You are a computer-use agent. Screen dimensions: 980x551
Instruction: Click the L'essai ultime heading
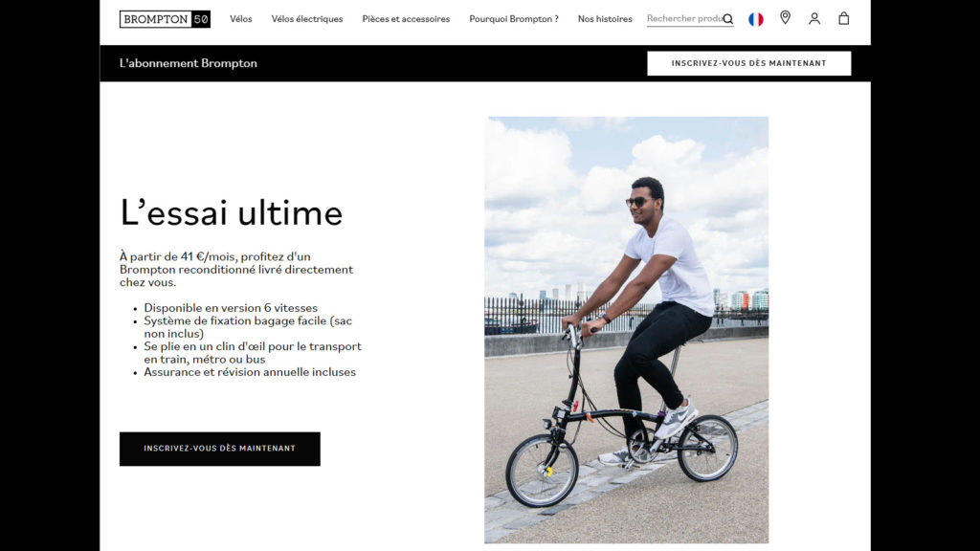[232, 213]
